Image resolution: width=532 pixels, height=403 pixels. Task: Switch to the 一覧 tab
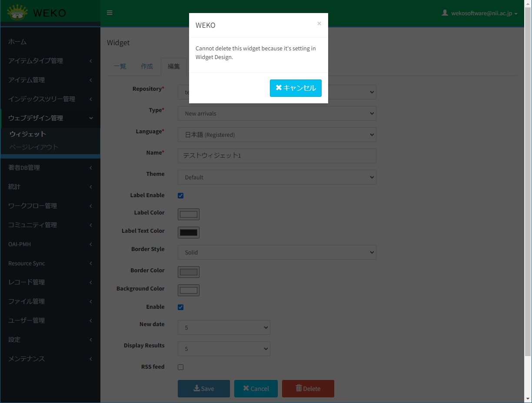(x=120, y=66)
